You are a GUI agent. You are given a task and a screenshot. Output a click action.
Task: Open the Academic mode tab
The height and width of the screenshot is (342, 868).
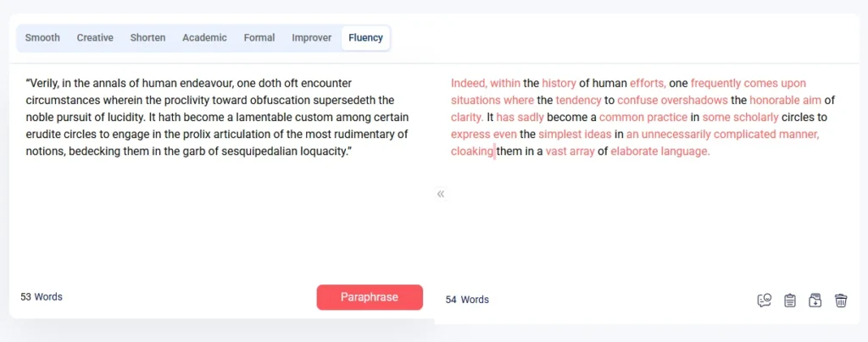(205, 37)
